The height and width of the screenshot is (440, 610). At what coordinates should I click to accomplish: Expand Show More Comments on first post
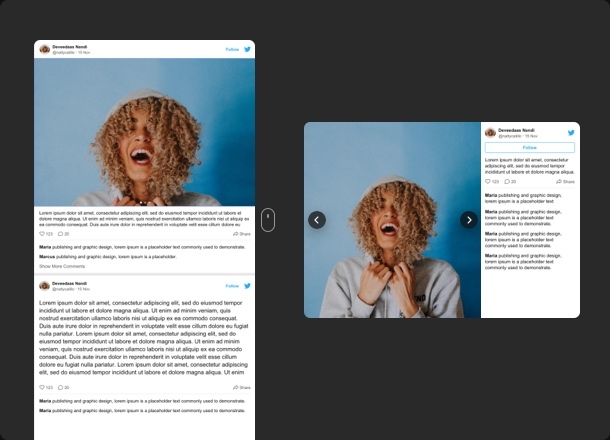[x=62, y=267]
